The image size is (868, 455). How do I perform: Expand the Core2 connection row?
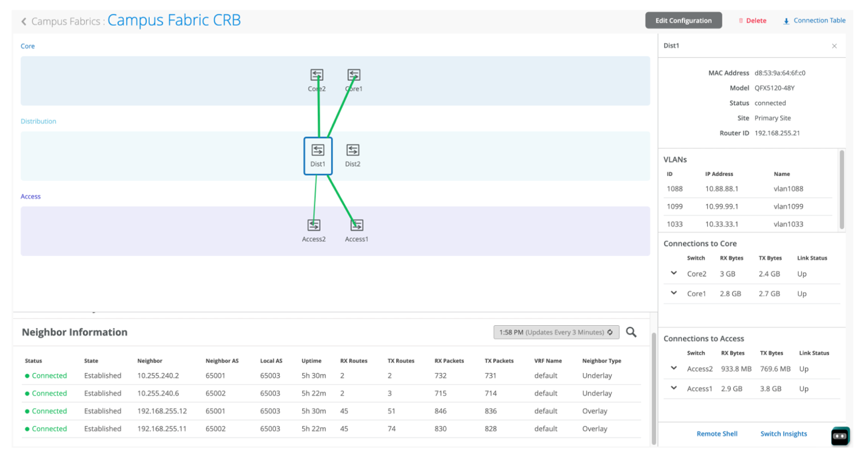click(x=674, y=274)
